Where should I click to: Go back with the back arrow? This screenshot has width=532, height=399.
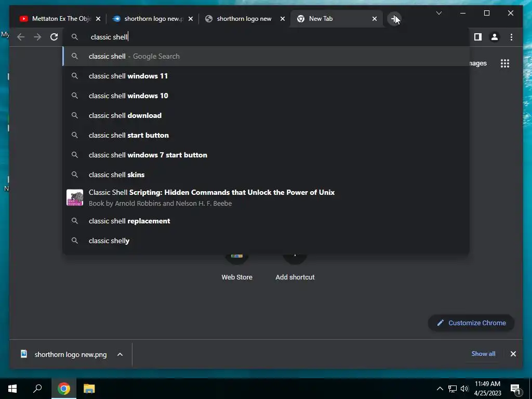21,37
